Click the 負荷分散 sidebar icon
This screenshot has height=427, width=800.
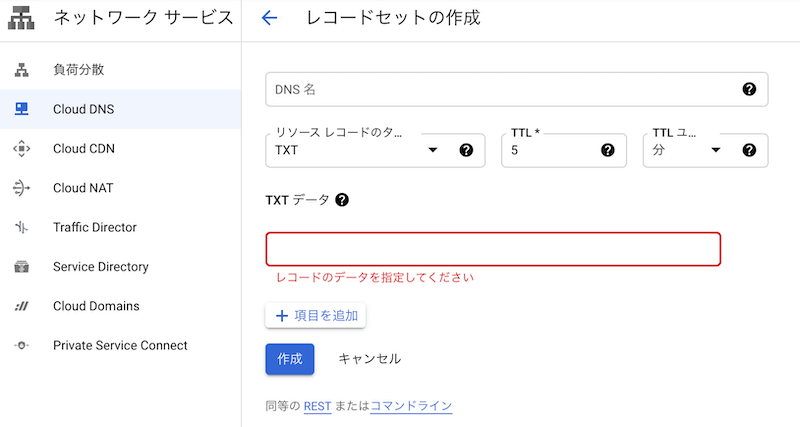click(x=21, y=70)
